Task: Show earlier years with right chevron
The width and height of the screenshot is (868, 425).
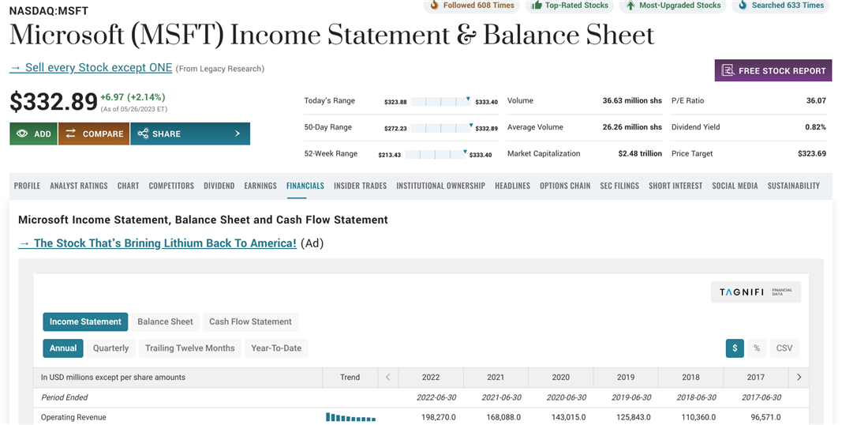Action: point(799,378)
